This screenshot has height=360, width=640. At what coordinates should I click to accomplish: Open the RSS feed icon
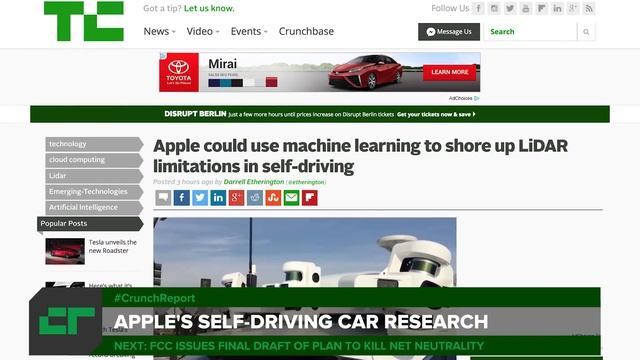click(x=589, y=8)
